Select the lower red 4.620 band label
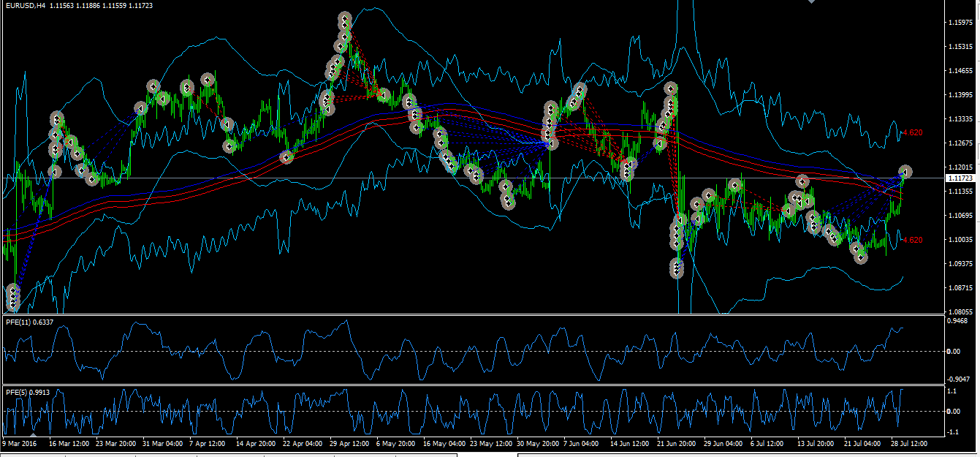This screenshot has width=980, height=457. coord(912,240)
